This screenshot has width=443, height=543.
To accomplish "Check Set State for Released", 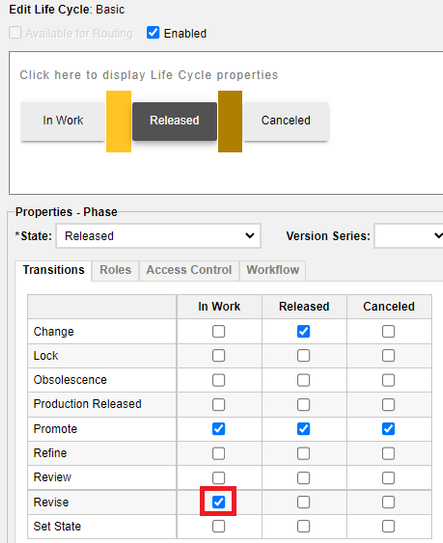I will click(303, 526).
